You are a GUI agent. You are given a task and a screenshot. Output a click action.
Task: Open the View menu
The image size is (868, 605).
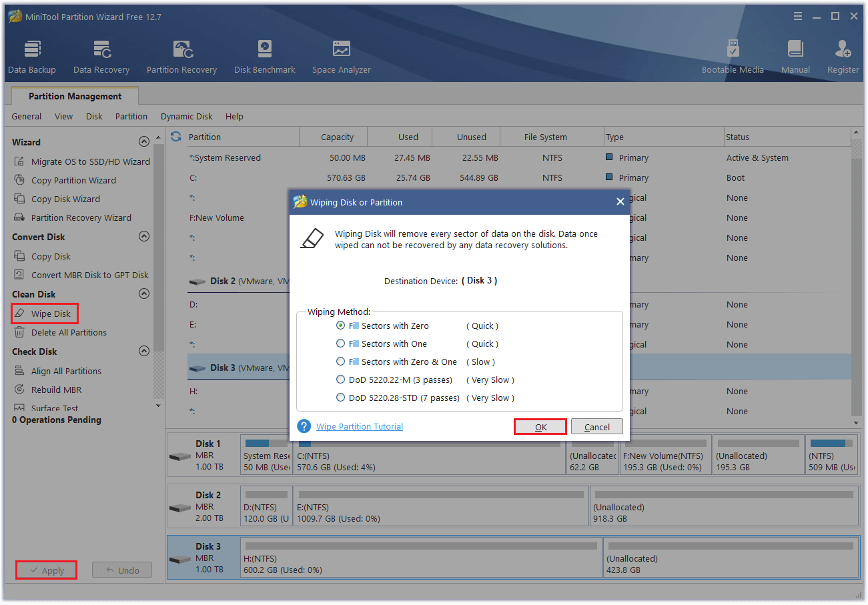pyautogui.click(x=64, y=116)
